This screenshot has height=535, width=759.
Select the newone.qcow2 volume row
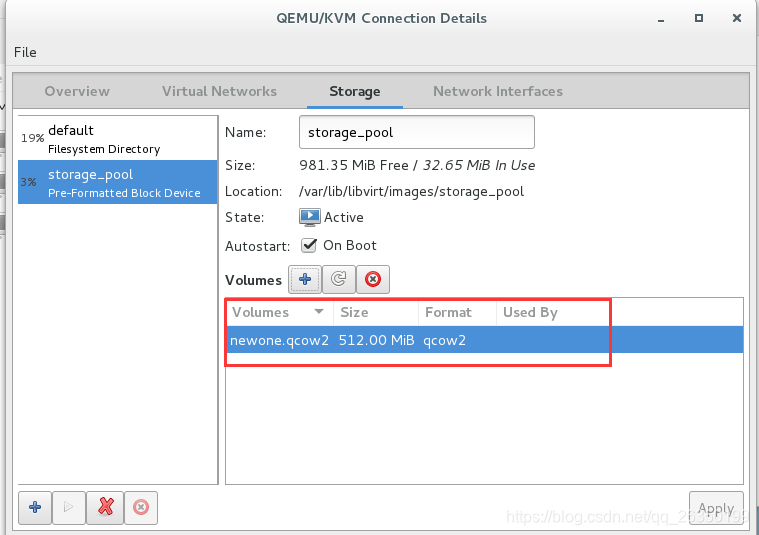click(484, 340)
